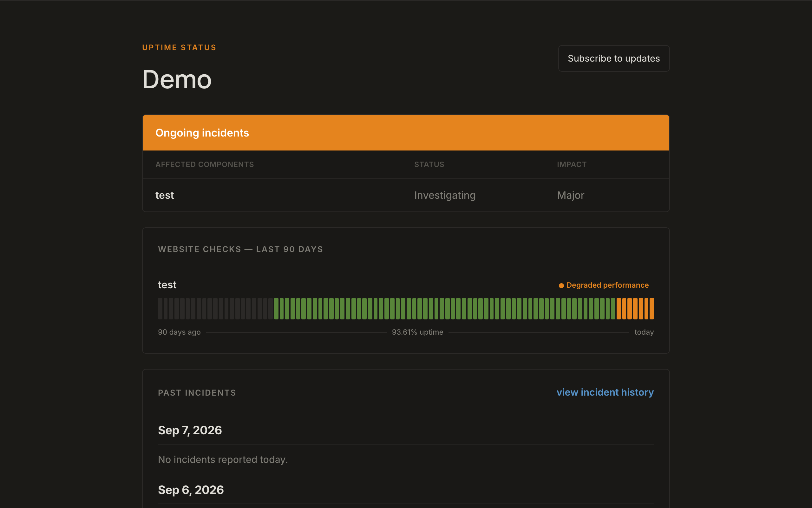Select the test component in Ongoing incidents

point(164,195)
